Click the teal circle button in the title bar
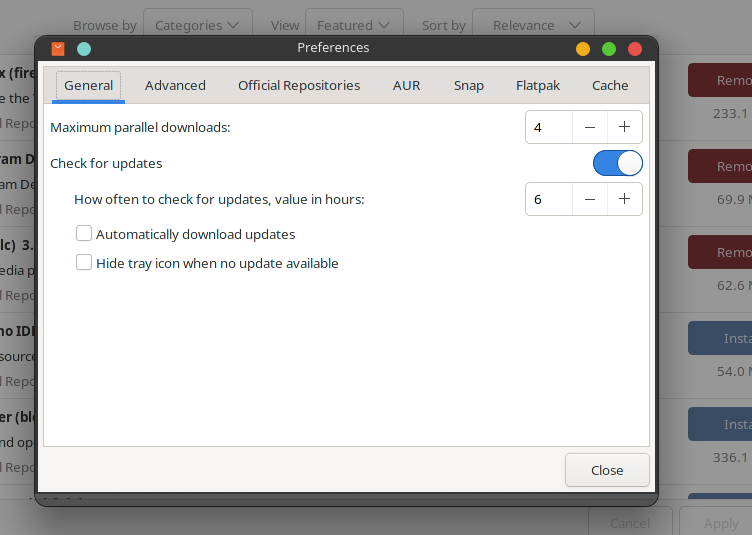The width and height of the screenshot is (752, 535). coord(84,49)
